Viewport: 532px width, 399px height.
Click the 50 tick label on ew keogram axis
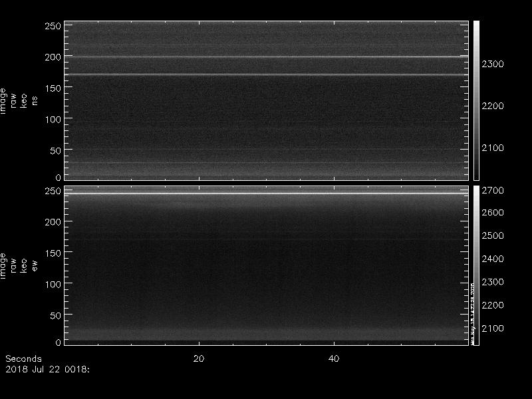pos(55,315)
